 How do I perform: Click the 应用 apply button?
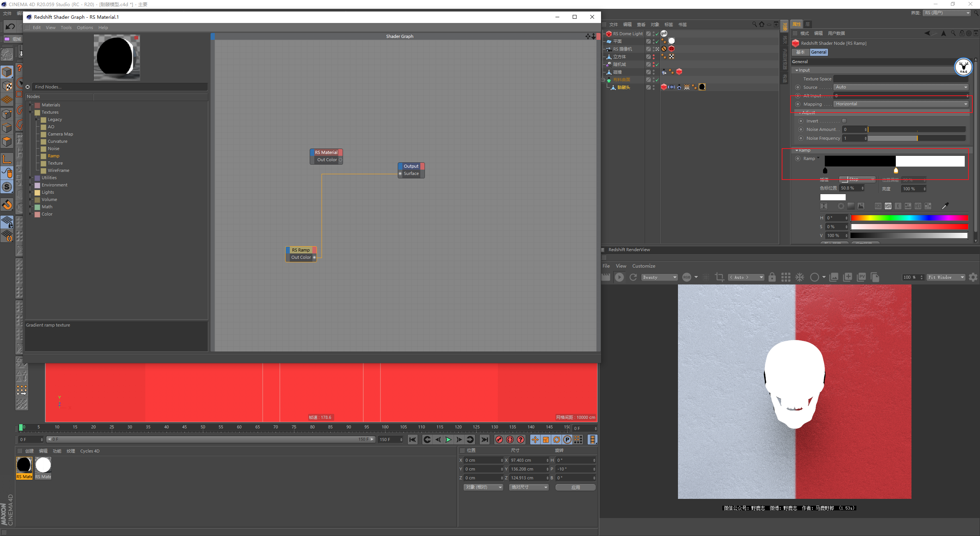point(575,487)
